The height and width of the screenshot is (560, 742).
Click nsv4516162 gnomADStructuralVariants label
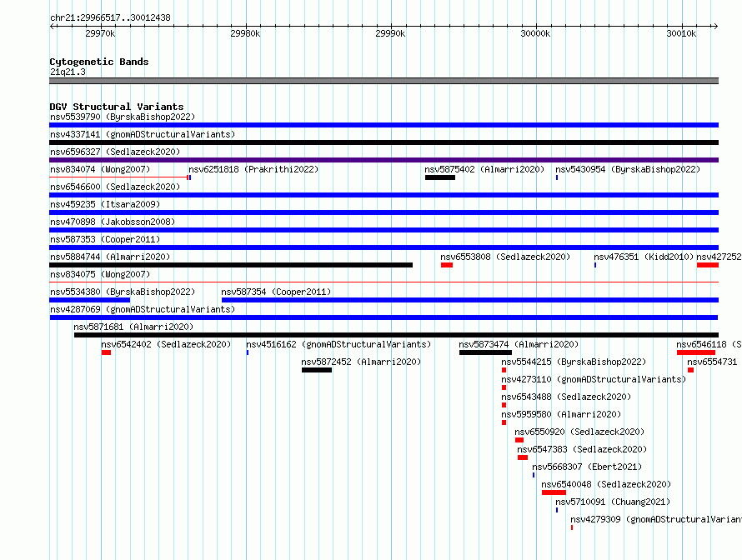338,344
